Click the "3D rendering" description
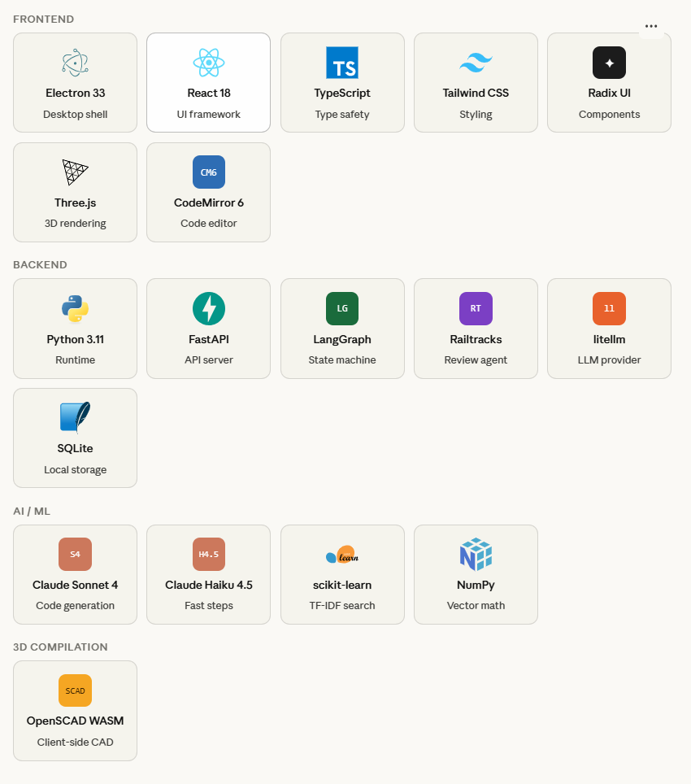The image size is (691, 784). pos(75,223)
